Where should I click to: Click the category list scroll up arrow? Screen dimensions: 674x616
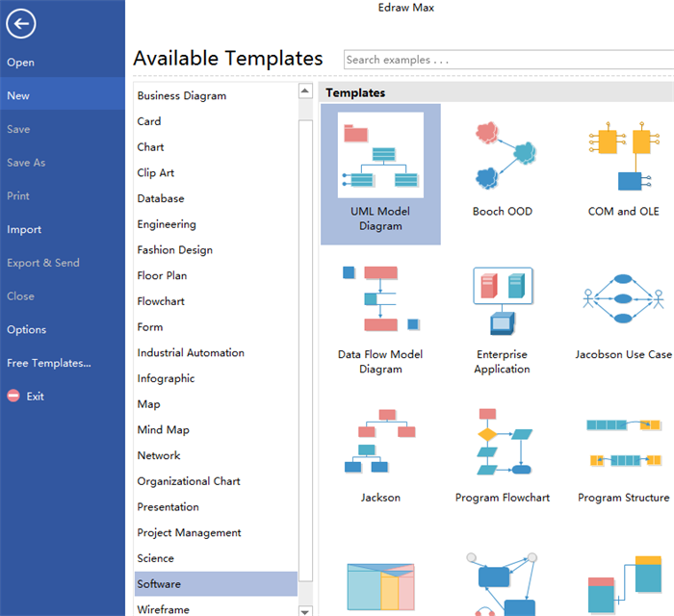[x=305, y=90]
